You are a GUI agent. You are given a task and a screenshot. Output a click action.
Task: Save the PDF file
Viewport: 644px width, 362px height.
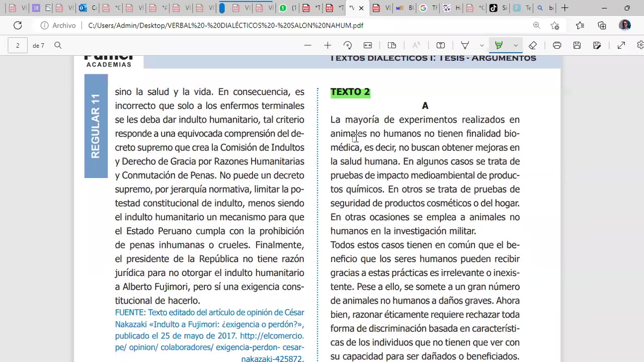click(577, 45)
